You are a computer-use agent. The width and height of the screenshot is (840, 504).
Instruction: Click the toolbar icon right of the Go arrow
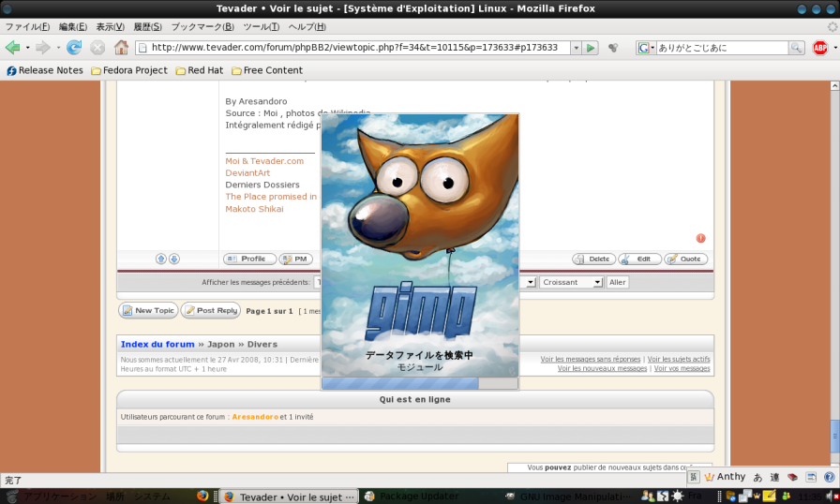pos(613,48)
